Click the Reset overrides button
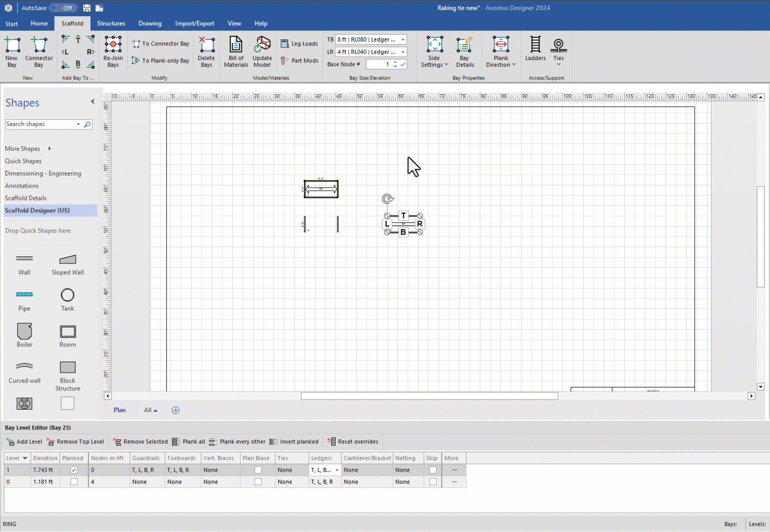770x532 pixels. pos(352,442)
